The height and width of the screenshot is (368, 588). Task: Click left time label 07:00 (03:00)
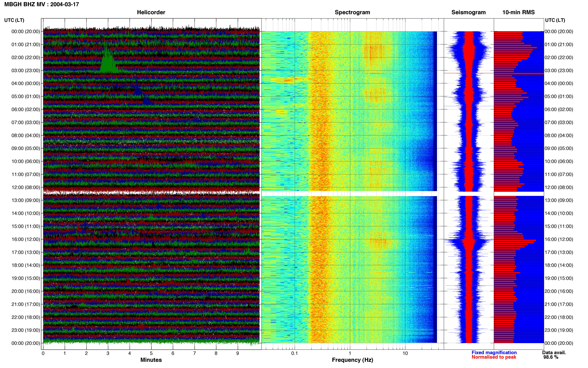point(26,122)
